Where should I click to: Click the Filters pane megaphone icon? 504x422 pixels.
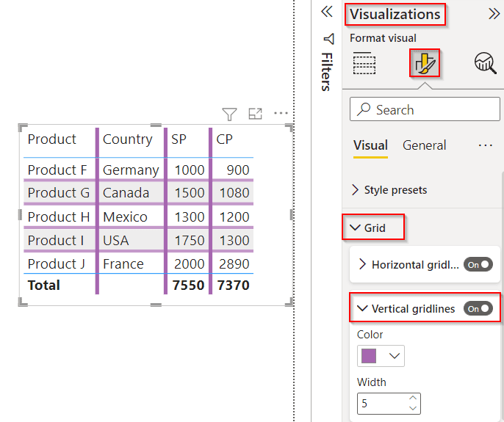329,39
